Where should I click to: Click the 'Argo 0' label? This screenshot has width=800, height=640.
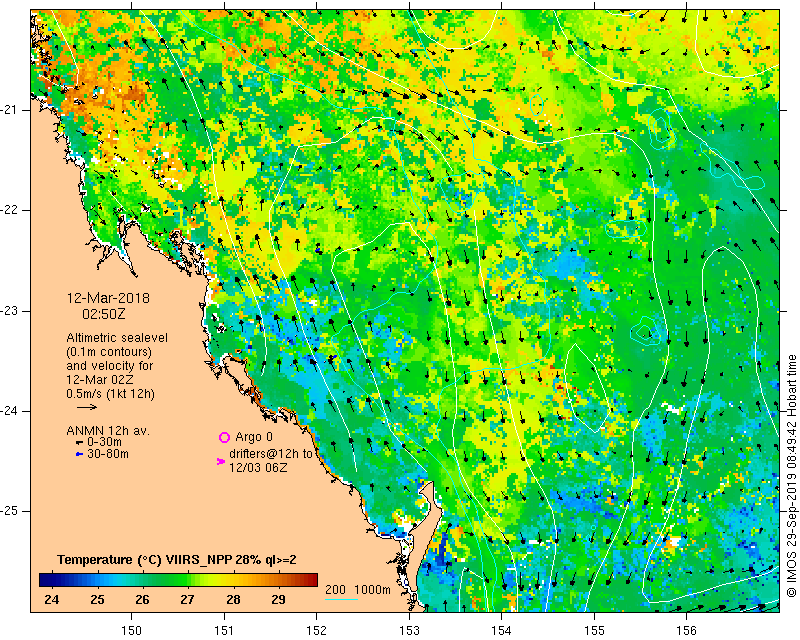[x=254, y=437]
